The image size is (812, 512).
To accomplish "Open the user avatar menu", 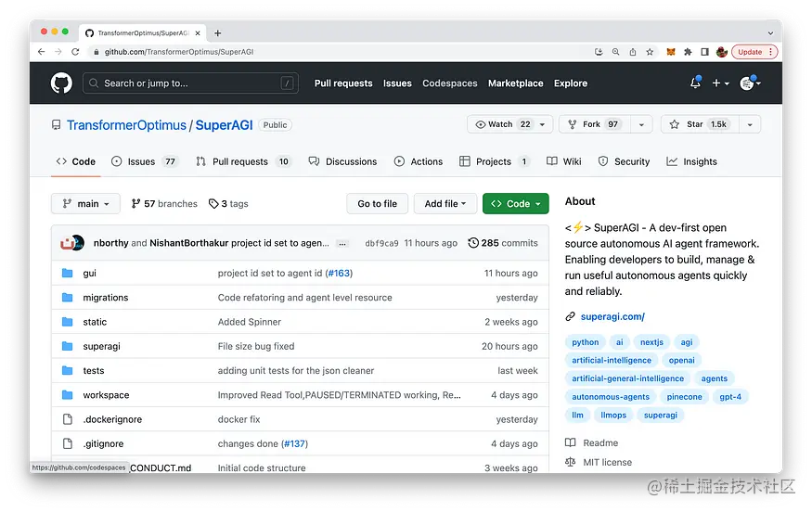I will [750, 83].
